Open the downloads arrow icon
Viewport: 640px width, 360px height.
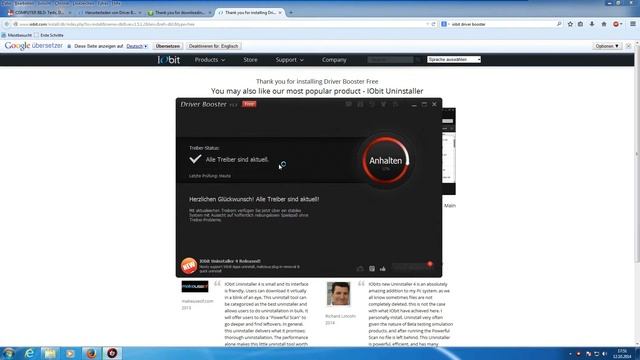tap(592, 24)
